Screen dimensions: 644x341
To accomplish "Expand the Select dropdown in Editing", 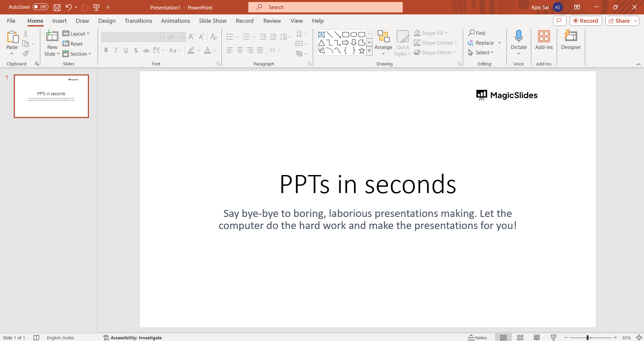I will click(481, 53).
